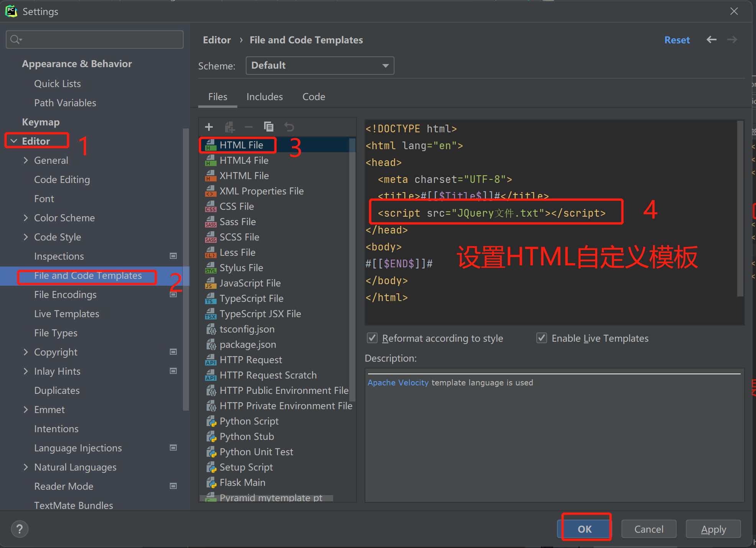Open File Encodings settings page
Screen dimensions: 756x548
[65, 295]
